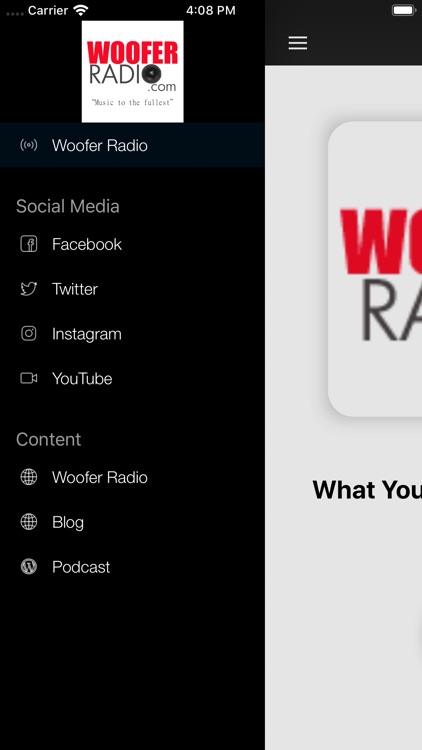422x750 pixels.
Task: Select the Social Media section header
Action: 67,206
